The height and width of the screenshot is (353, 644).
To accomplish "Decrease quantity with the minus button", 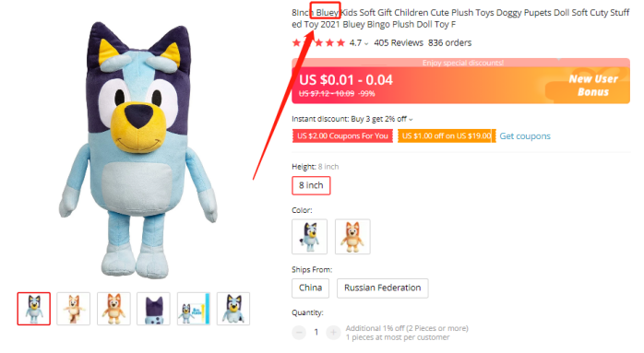I will coord(299,333).
